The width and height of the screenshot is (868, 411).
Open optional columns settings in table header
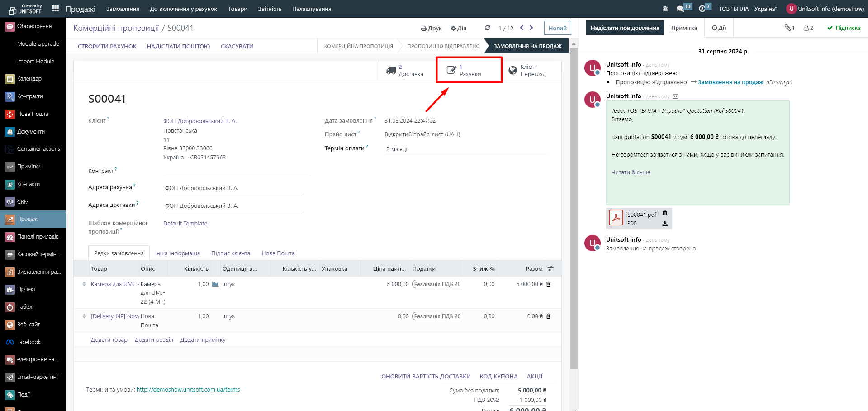click(550, 269)
